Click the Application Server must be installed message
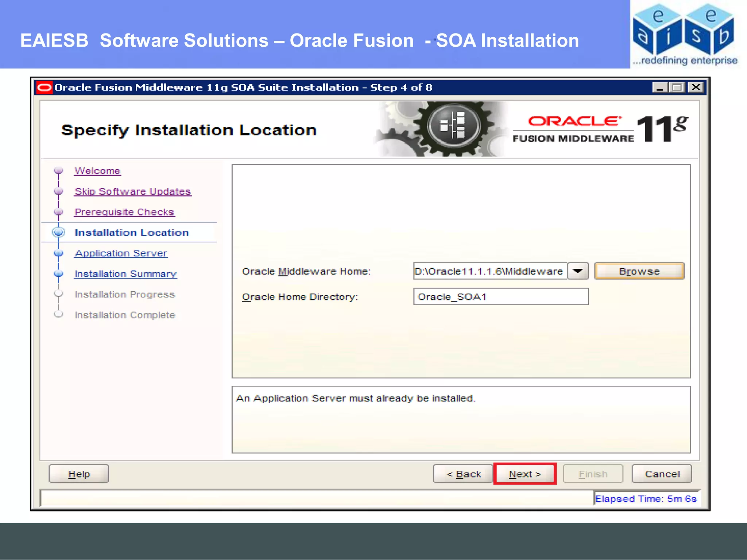This screenshot has width=747, height=560. point(355,398)
